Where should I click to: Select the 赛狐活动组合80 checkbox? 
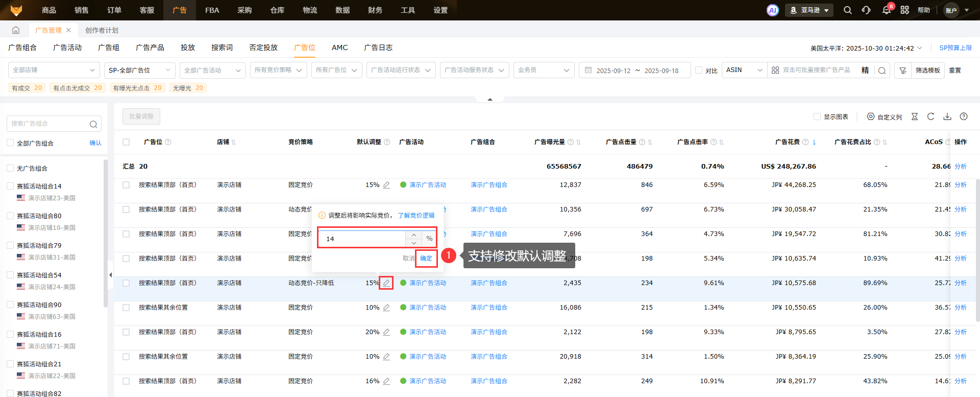coord(10,216)
